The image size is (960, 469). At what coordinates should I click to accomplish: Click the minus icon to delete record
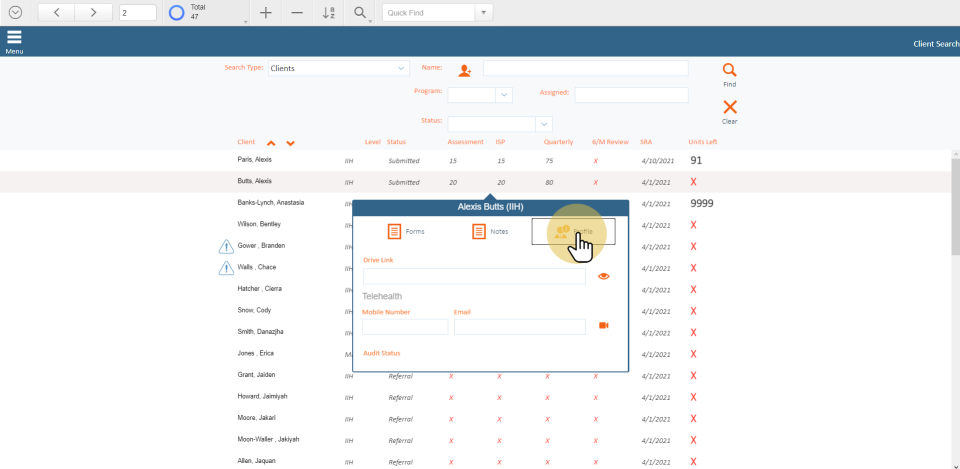297,13
